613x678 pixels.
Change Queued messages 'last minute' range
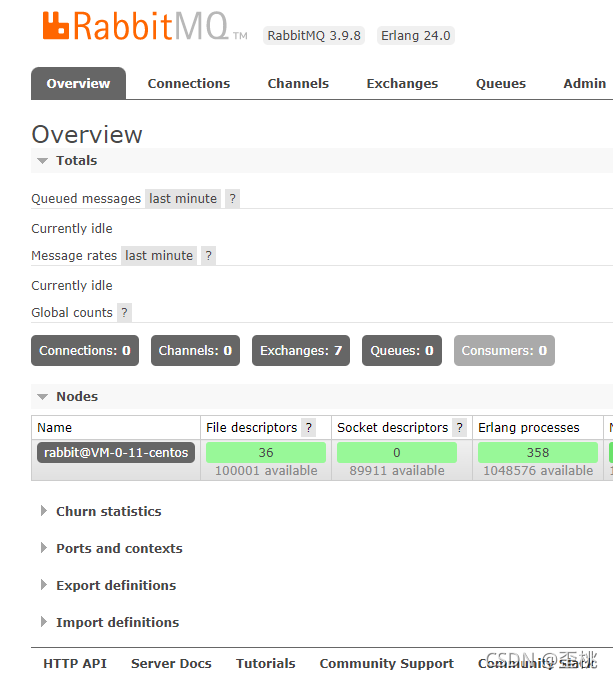point(183,198)
